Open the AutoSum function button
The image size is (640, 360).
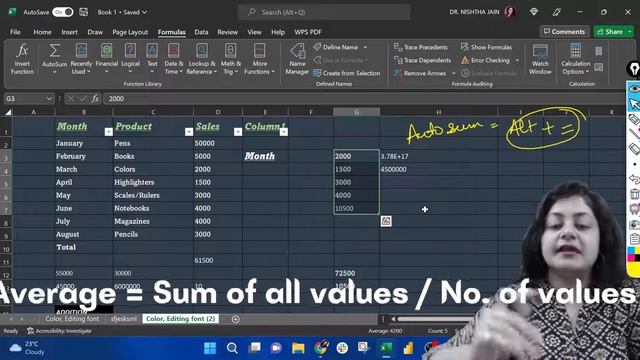point(54,59)
